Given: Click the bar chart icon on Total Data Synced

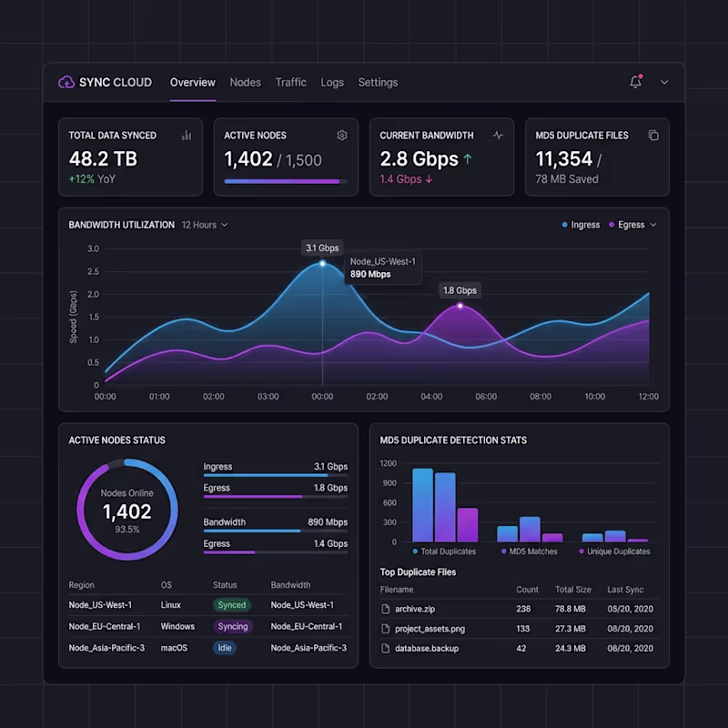Looking at the screenshot, I should pyautogui.click(x=187, y=135).
